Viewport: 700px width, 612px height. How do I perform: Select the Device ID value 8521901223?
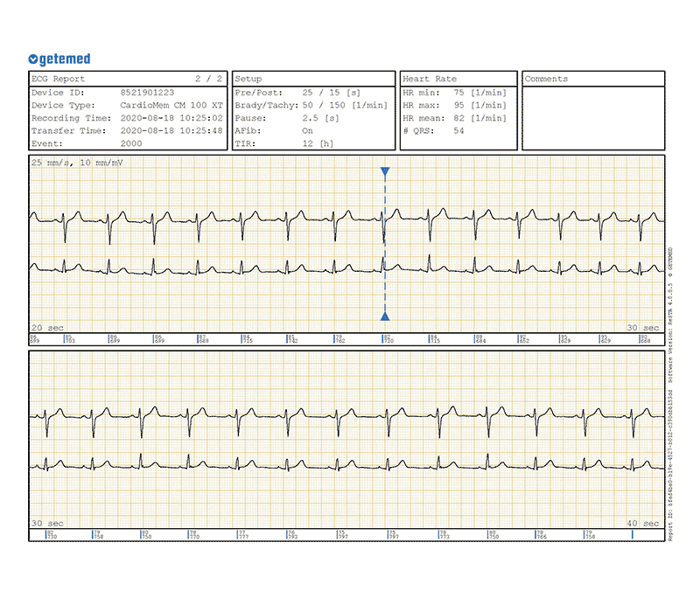147,93
